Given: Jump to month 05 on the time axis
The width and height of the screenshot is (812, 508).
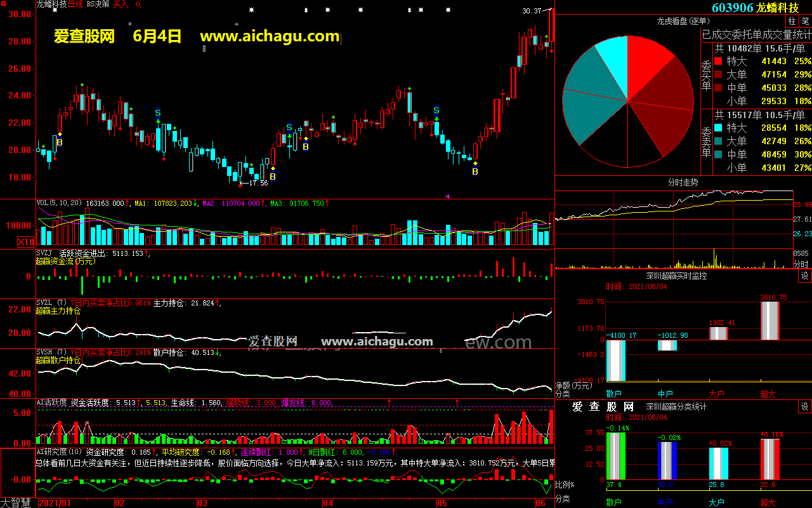Looking at the screenshot, I should (442, 503).
